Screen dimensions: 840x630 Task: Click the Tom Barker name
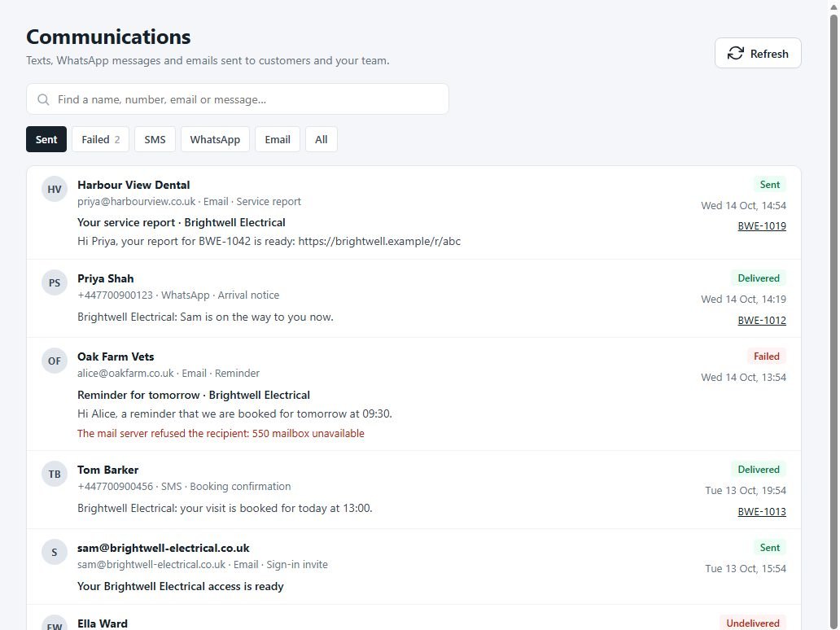pyautogui.click(x=107, y=470)
